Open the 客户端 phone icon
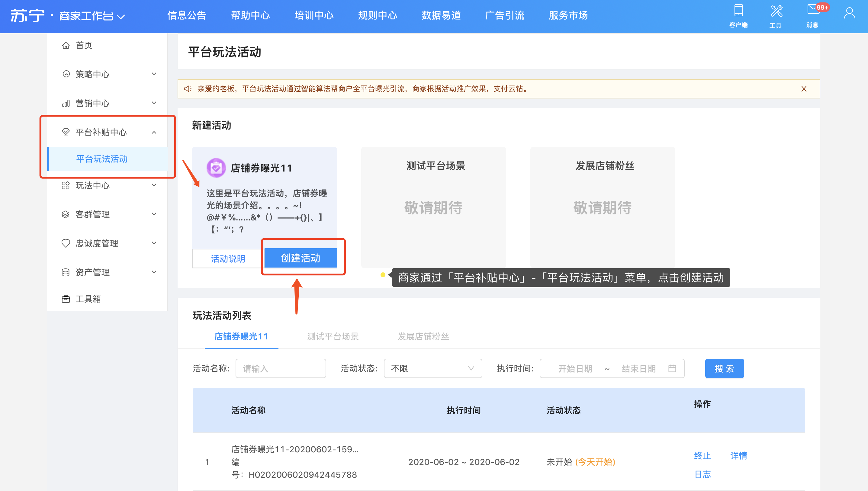 (x=738, y=11)
